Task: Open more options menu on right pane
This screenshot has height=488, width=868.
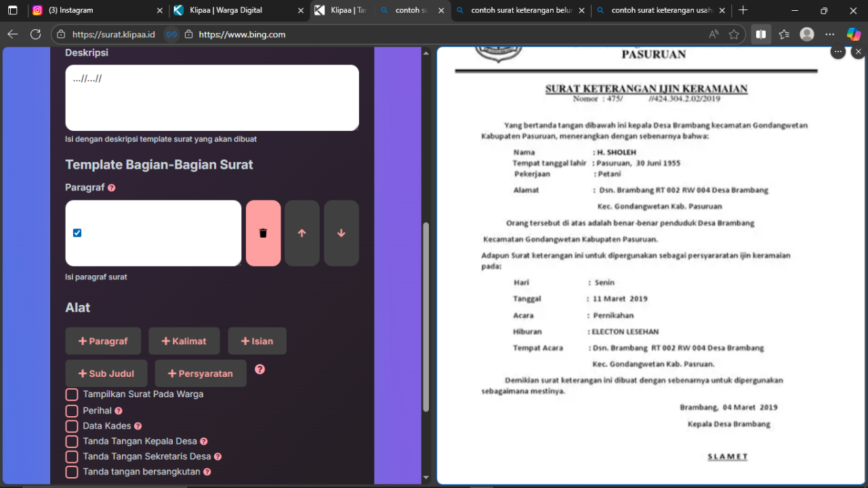Action: (x=838, y=52)
